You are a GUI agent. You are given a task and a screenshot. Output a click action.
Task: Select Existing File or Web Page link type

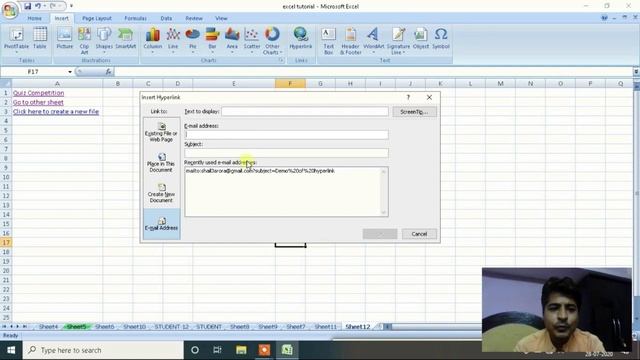pos(161,132)
